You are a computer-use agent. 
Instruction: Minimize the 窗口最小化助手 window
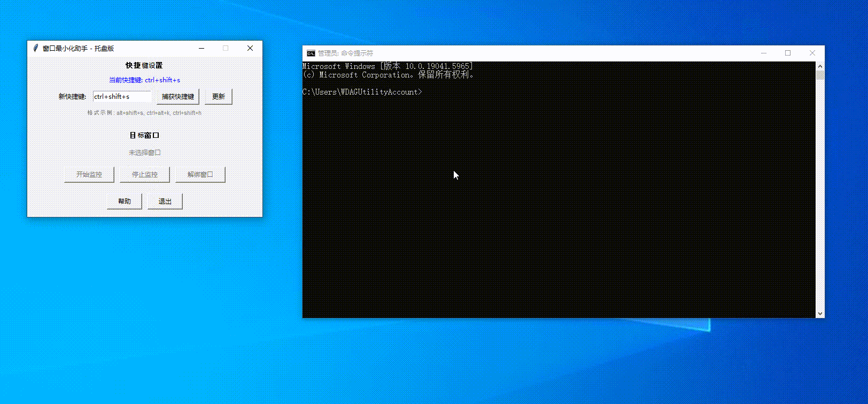point(201,48)
